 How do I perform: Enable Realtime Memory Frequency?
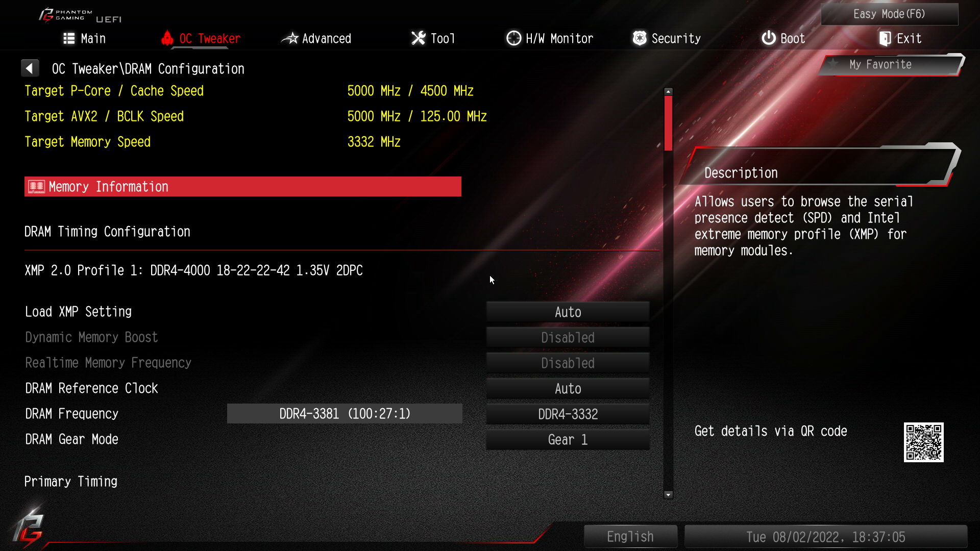[x=568, y=363]
